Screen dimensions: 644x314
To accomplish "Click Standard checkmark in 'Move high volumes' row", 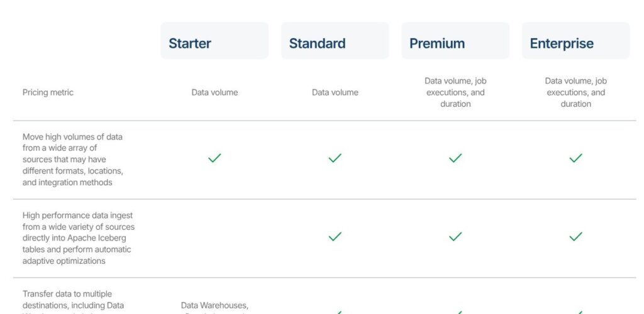I will point(335,158).
